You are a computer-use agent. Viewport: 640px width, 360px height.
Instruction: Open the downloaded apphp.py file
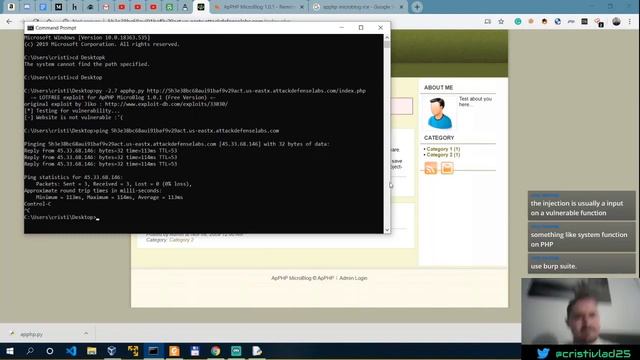coord(31,334)
